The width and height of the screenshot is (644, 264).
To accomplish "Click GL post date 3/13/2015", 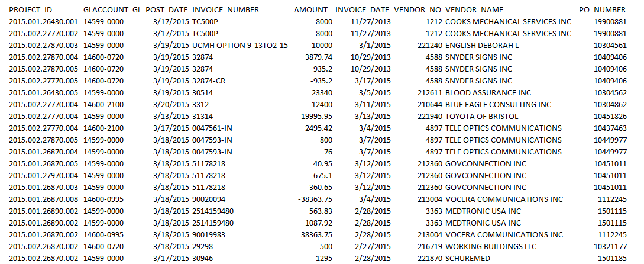I will click(170, 117).
